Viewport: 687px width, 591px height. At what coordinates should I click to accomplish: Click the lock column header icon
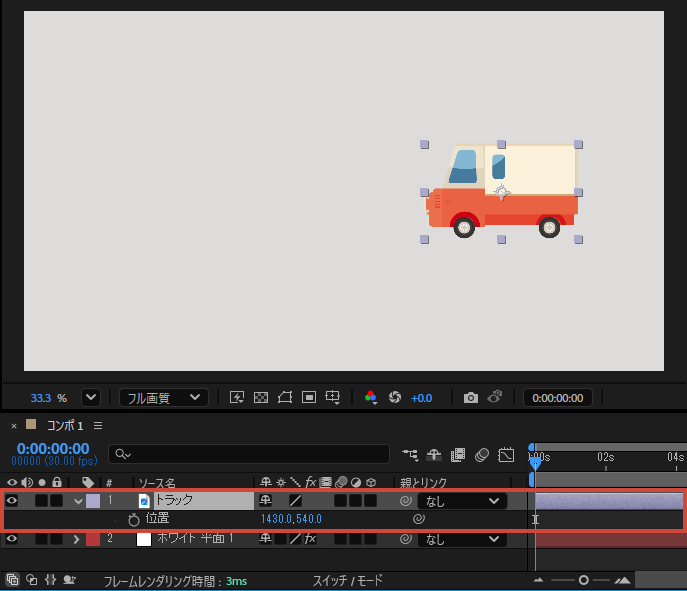tap(57, 482)
